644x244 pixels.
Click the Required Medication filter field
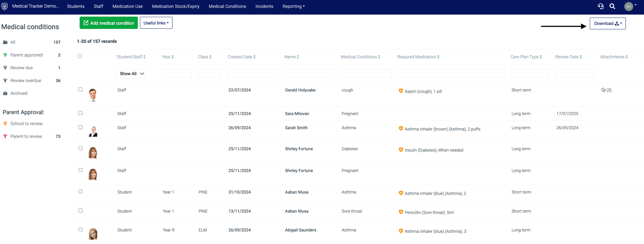451,73
